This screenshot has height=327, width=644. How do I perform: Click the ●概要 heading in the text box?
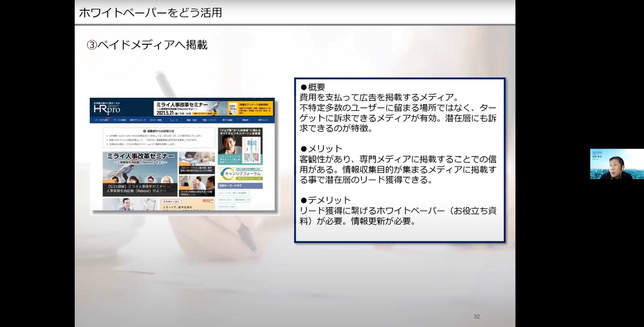tap(313, 87)
